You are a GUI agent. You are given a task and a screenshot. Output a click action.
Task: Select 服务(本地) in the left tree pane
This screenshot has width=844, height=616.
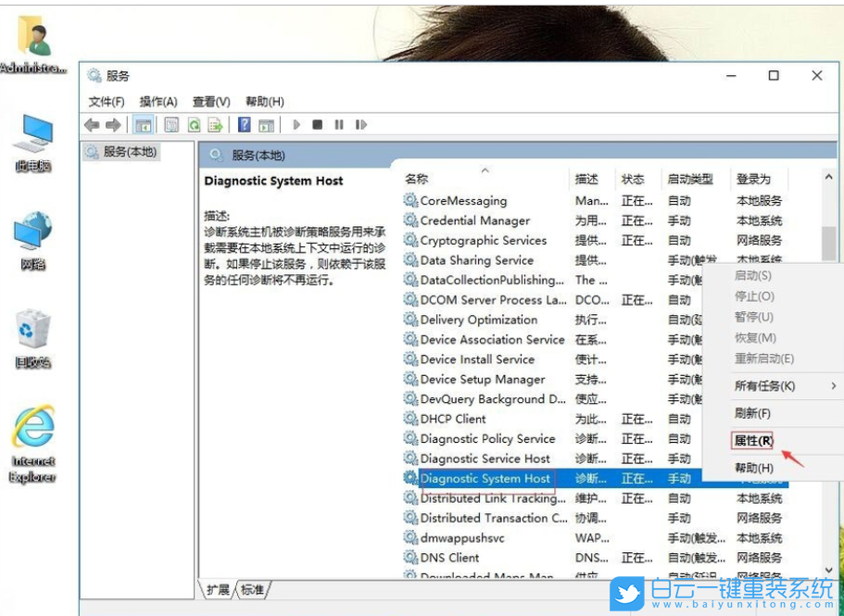pyautogui.click(x=130, y=152)
